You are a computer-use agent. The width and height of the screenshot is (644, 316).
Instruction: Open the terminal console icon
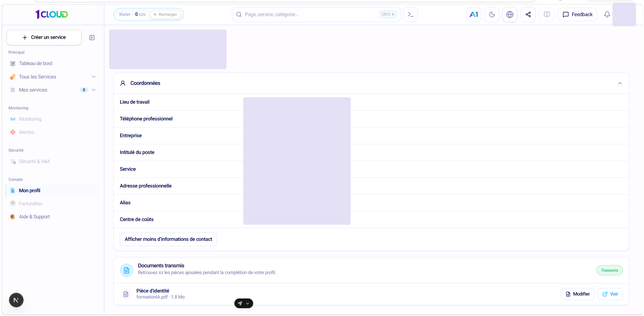(x=410, y=14)
